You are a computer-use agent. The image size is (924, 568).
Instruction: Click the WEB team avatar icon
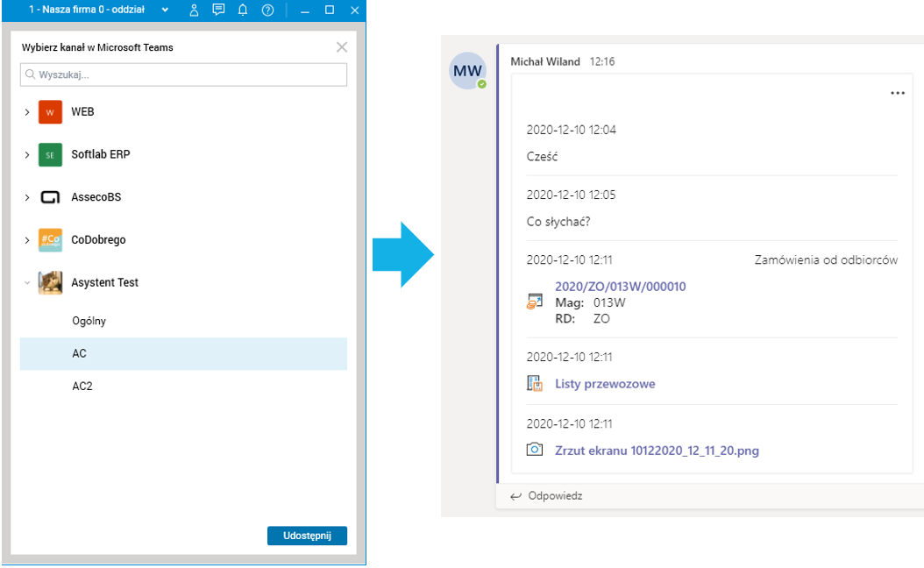pyautogui.click(x=50, y=112)
